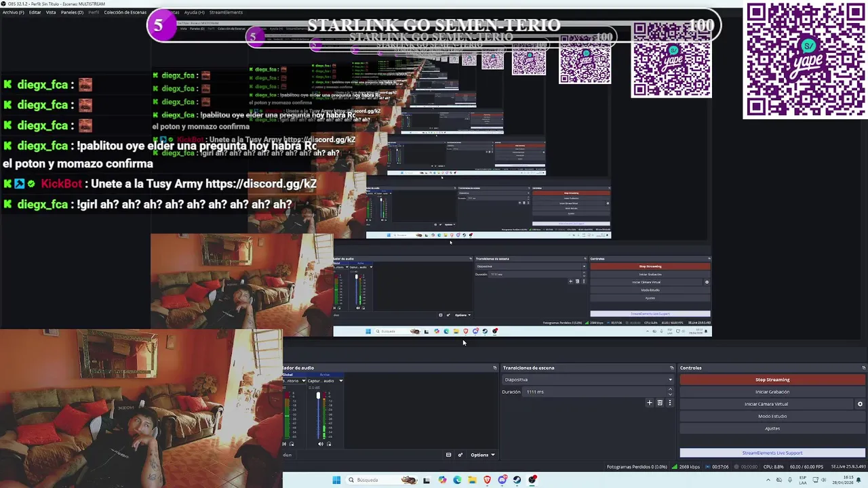This screenshot has height=488, width=868.
Task: Expand the Diapositiva transition dropdown
Action: [588, 380]
